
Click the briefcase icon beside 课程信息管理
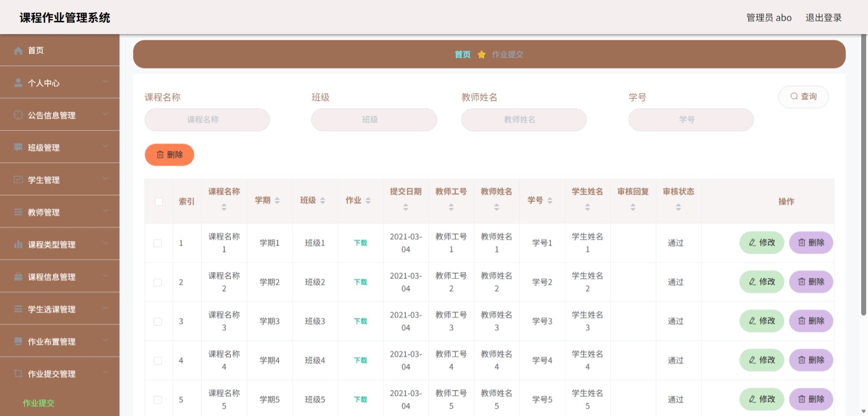tap(18, 277)
